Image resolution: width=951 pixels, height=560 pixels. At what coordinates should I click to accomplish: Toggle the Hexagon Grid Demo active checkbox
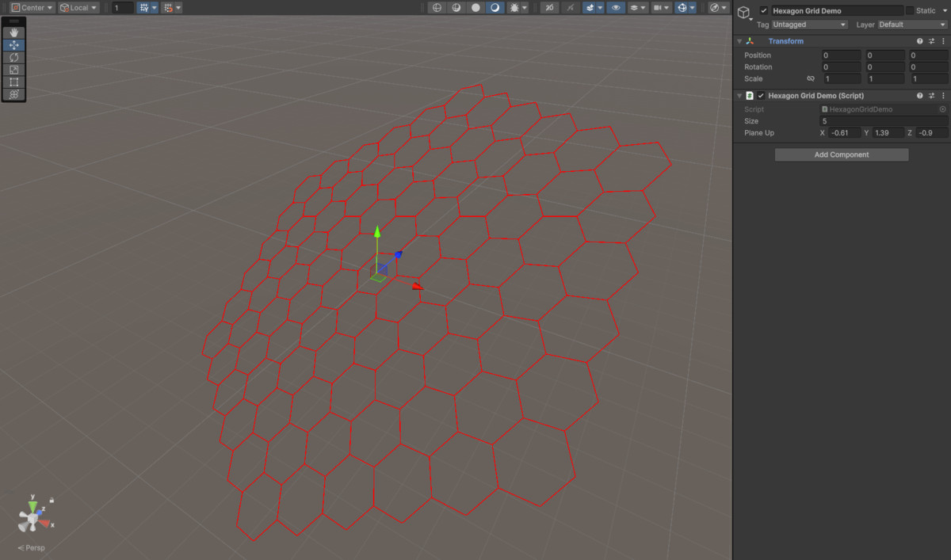pos(763,10)
